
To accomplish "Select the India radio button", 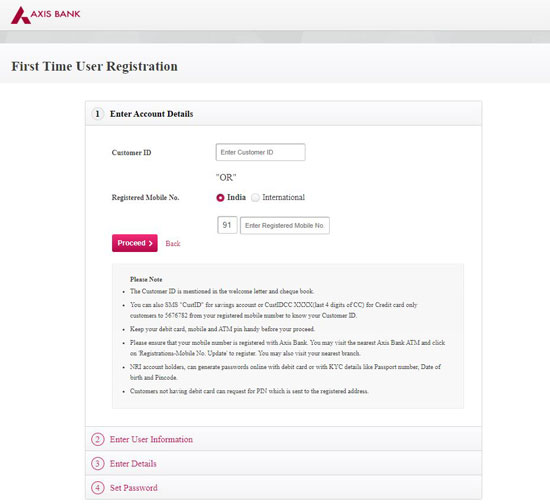I will [220, 198].
